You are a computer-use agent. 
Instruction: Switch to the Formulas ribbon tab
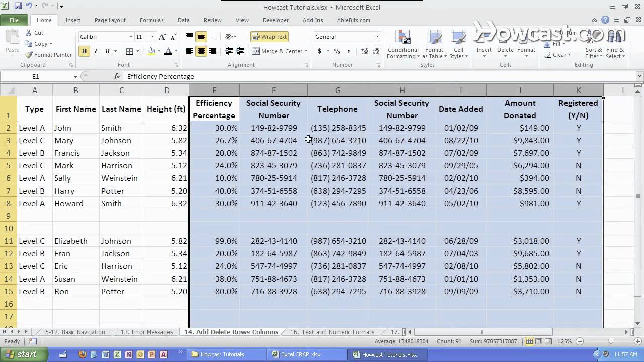(151, 20)
